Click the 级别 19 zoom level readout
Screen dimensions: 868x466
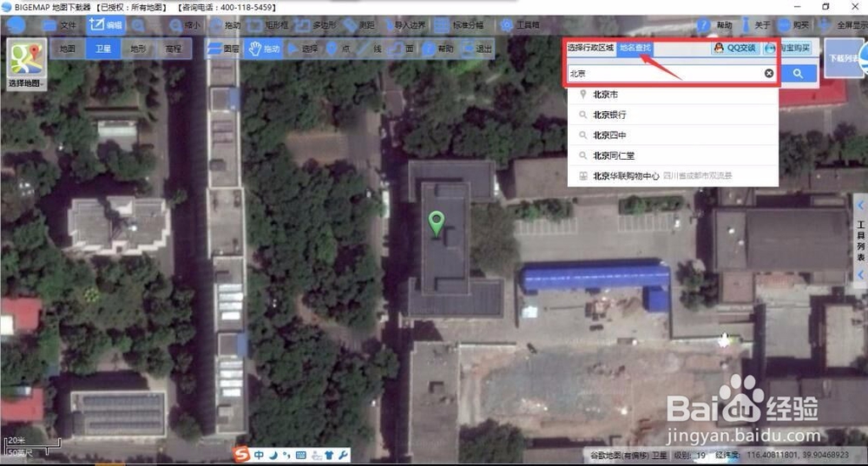(690, 455)
